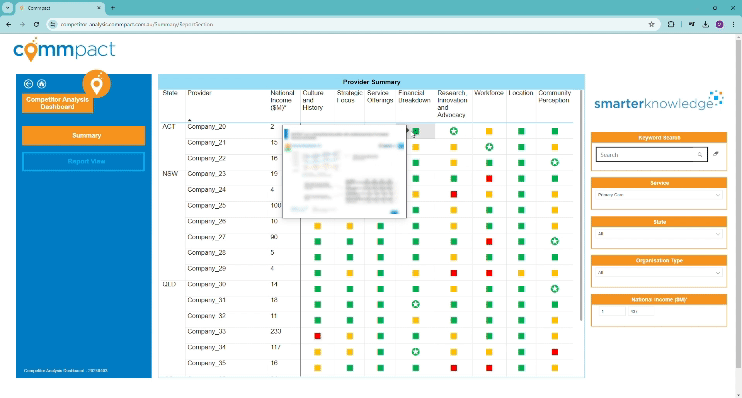
Task: Select the ACT state cell
Action: (169, 127)
